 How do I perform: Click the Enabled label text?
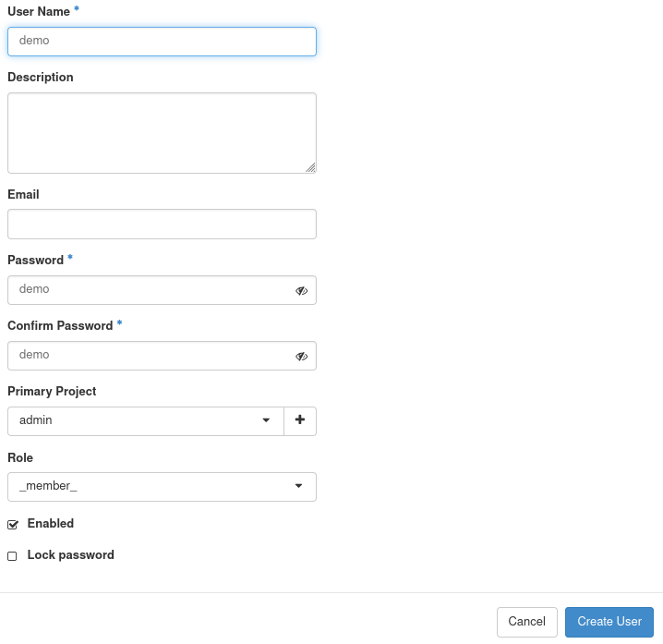pyautogui.click(x=51, y=524)
